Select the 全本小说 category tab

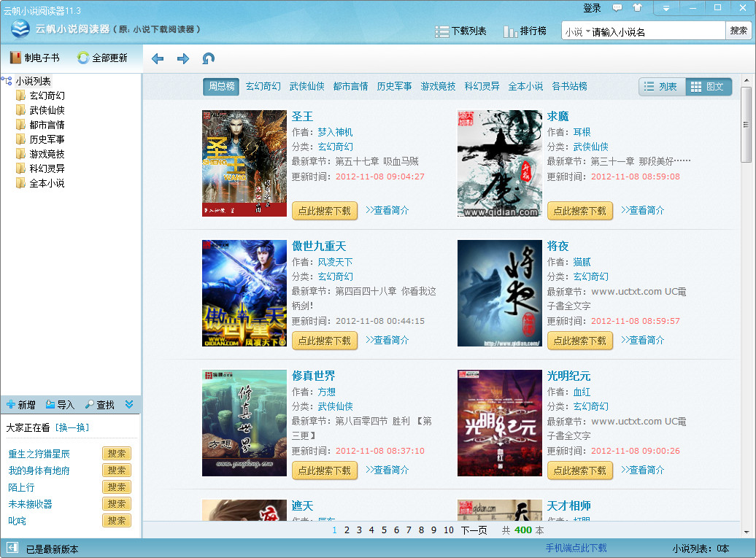pos(525,86)
